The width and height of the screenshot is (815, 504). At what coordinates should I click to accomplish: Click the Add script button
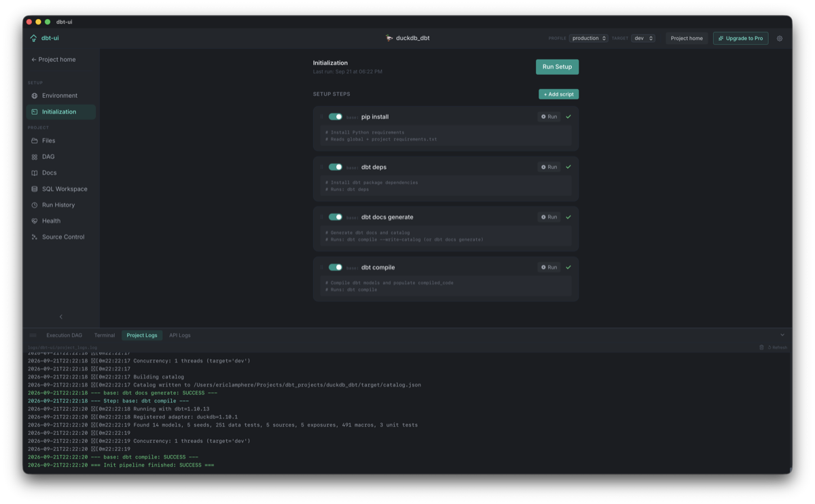pos(558,94)
